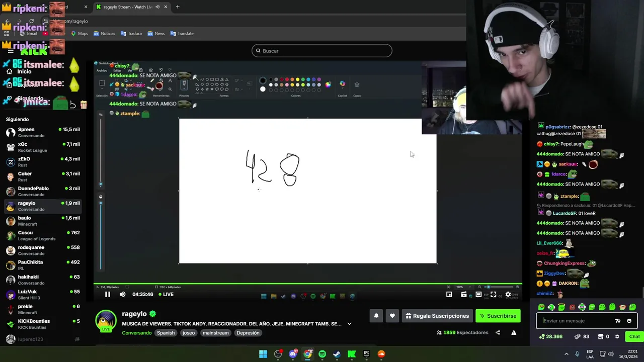Click the notification bell for rageylo
Image resolution: width=644 pixels, height=362 pixels.
pyautogui.click(x=376, y=316)
